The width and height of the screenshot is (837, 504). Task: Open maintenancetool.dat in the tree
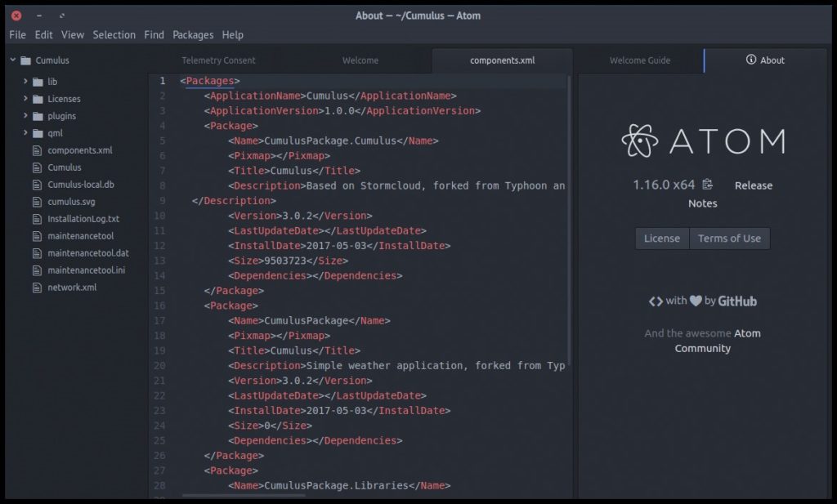point(88,252)
